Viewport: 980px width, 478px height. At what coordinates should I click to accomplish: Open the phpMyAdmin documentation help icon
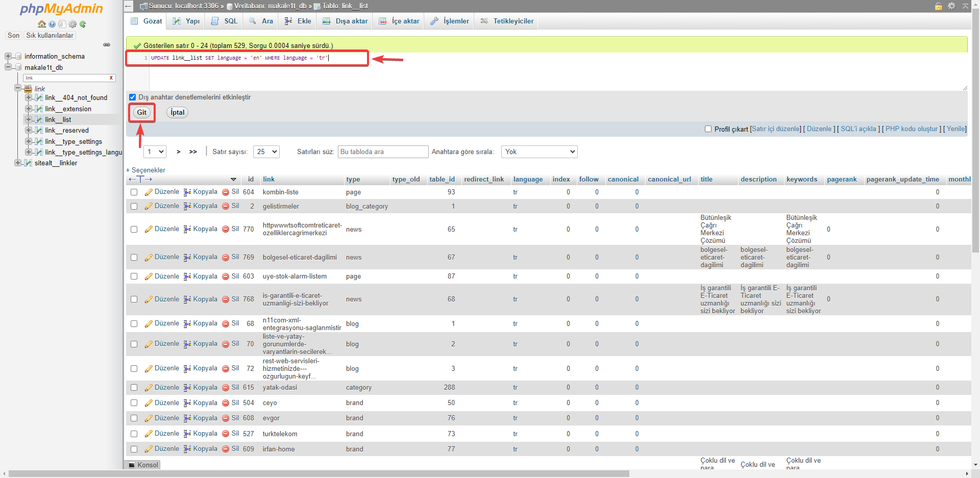52,24
